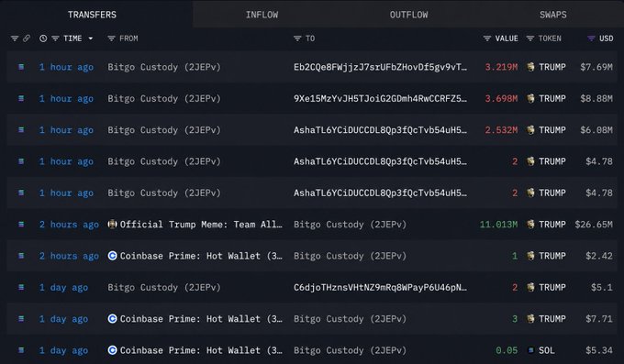Open transaction icon for 3.698M TRUMP row

tap(21, 98)
